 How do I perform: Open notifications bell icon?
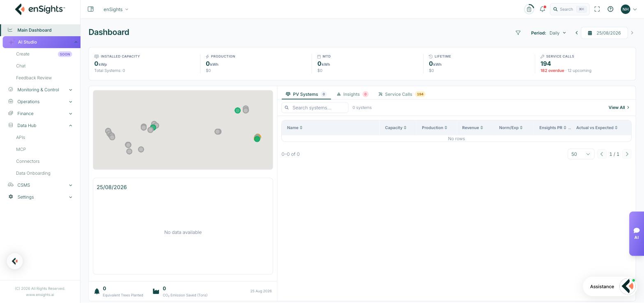click(x=543, y=9)
